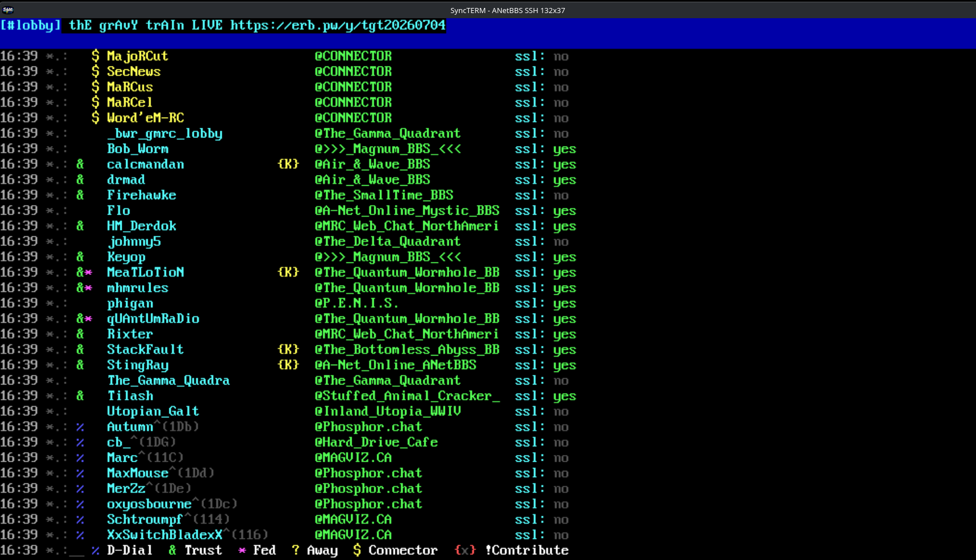976x560 pixels.
Task: Click the $ Connector symbol beside MajoRCut
Action: [x=95, y=56]
